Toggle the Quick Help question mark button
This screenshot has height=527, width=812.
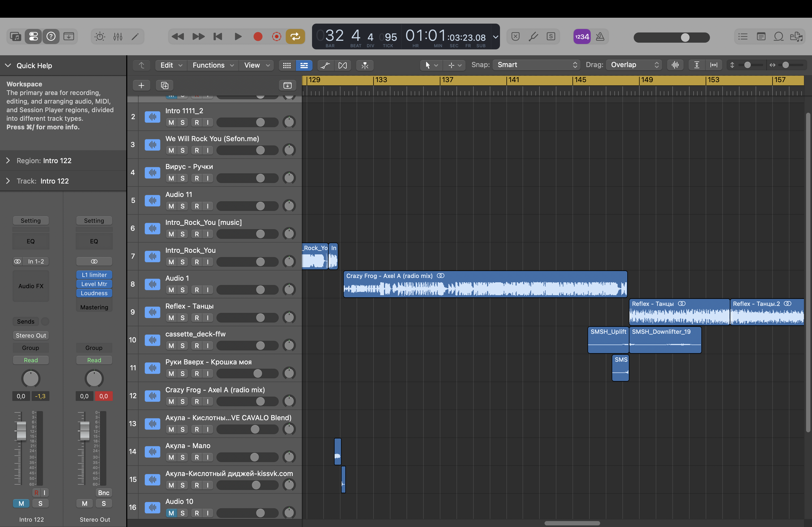click(51, 36)
